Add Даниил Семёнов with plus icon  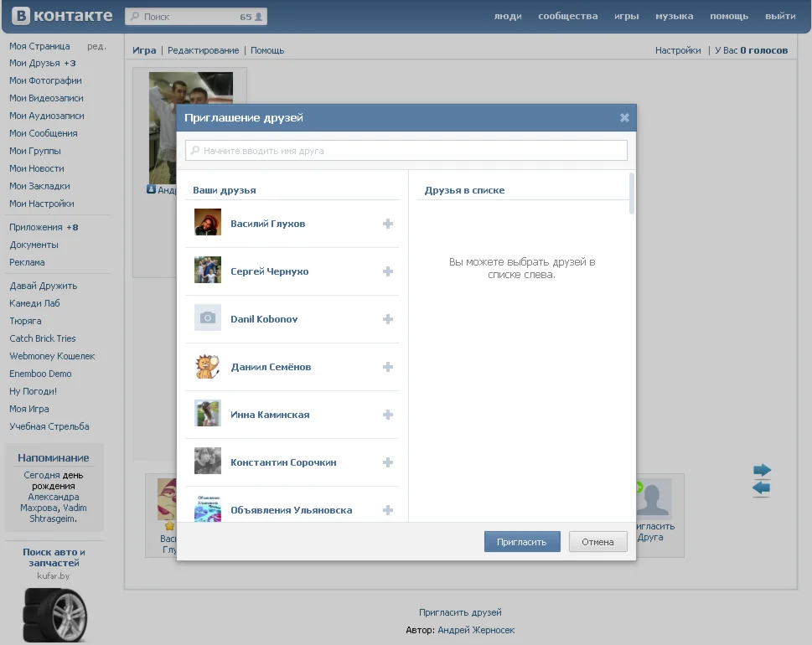point(387,367)
